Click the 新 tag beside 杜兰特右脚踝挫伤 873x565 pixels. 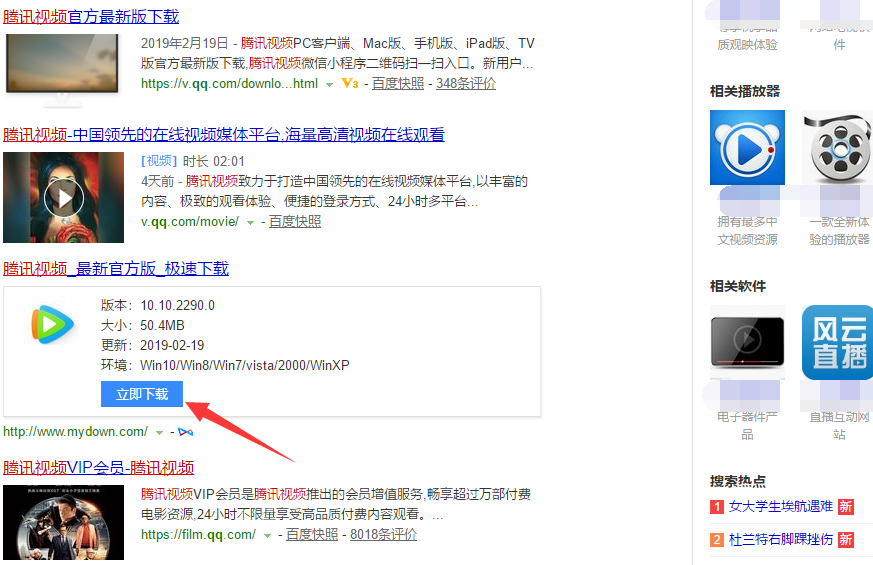pos(846,539)
